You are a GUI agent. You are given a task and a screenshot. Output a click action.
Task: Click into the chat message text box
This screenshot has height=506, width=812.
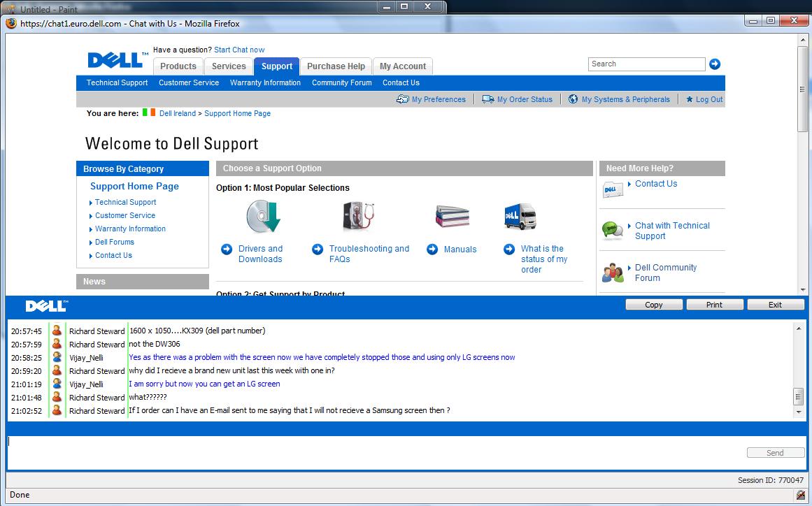point(376,452)
